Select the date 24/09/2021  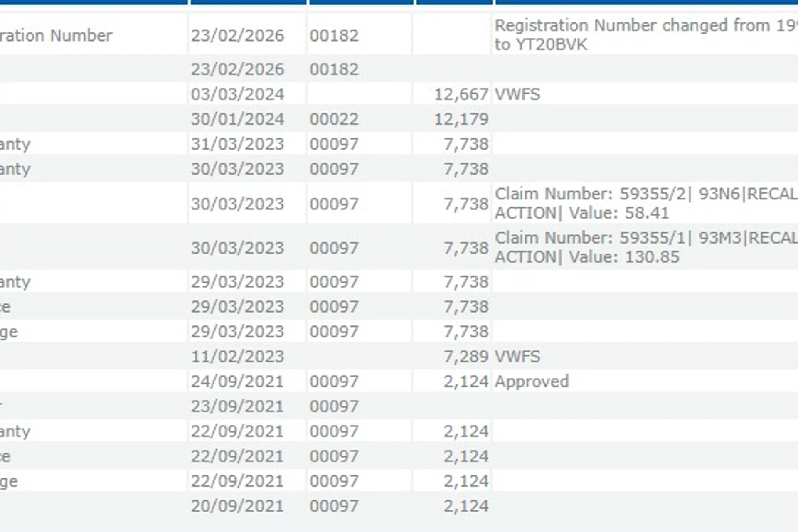coord(237,382)
